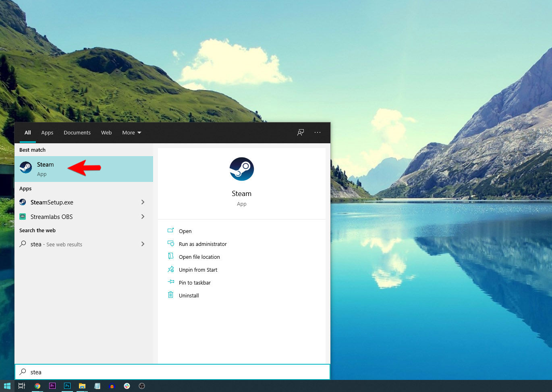Choose Open file location
This screenshot has width=552, height=392.
pos(193,257)
